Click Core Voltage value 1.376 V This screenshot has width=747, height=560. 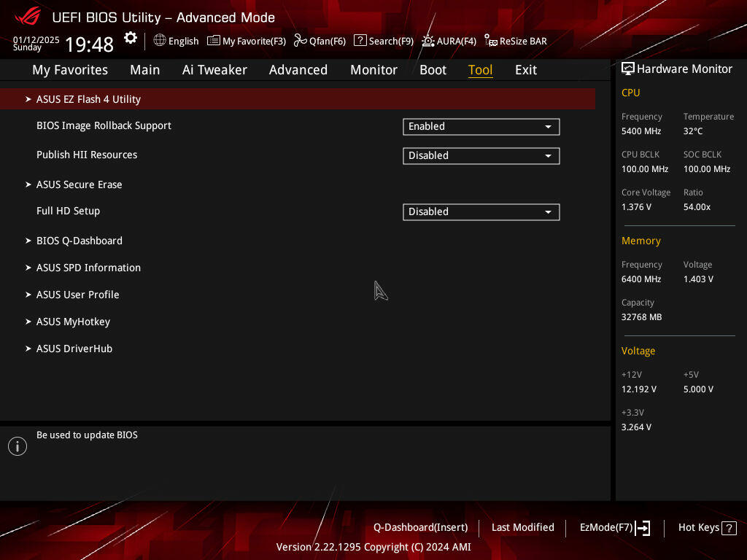coord(636,207)
